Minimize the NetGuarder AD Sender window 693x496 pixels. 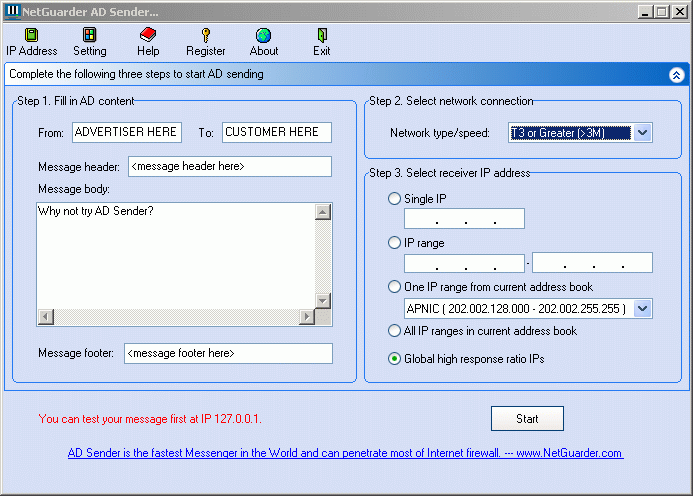click(x=645, y=11)
